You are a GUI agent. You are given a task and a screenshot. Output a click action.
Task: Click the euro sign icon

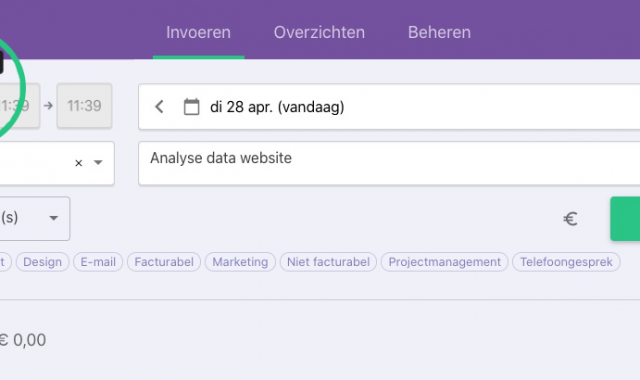click(570, 219)
